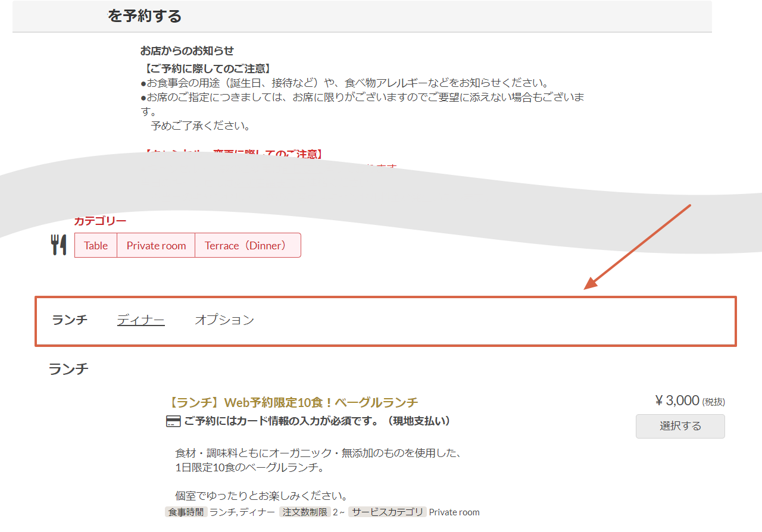This screenshot has height=532, width=762.
Task: Click the 注文数制限 tag label
Action: 305,512
